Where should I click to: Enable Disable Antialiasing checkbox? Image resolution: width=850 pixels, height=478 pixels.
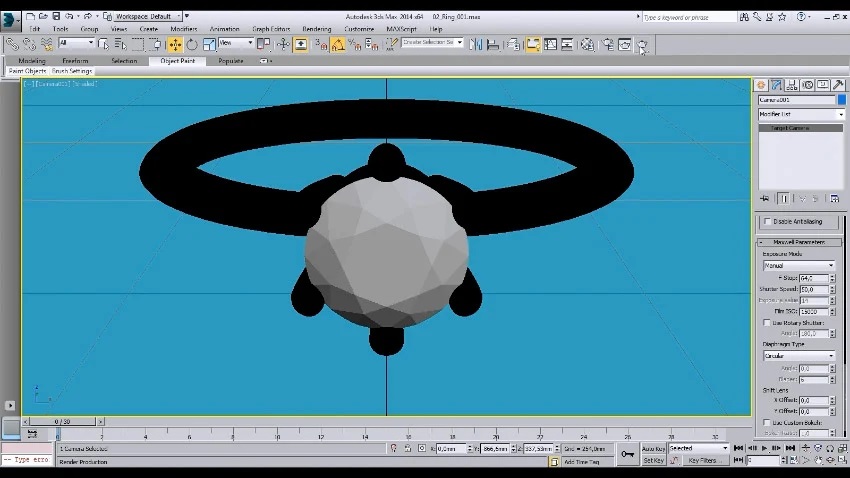click(x=767, y=221)
